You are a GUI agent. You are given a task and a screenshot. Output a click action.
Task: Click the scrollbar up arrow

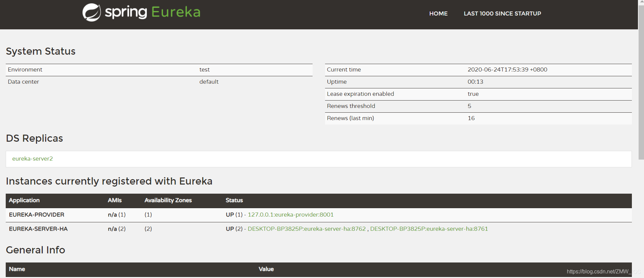click(641, 2)
